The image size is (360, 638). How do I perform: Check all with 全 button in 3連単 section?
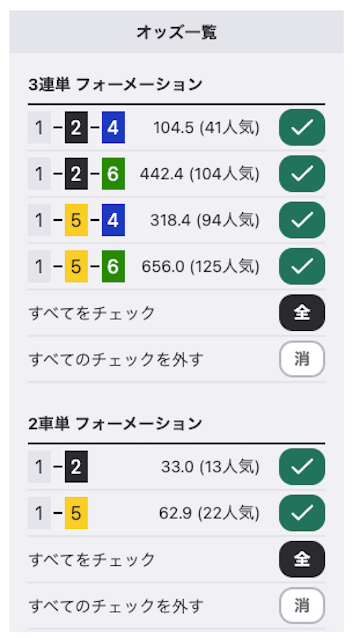click(302, 313)
